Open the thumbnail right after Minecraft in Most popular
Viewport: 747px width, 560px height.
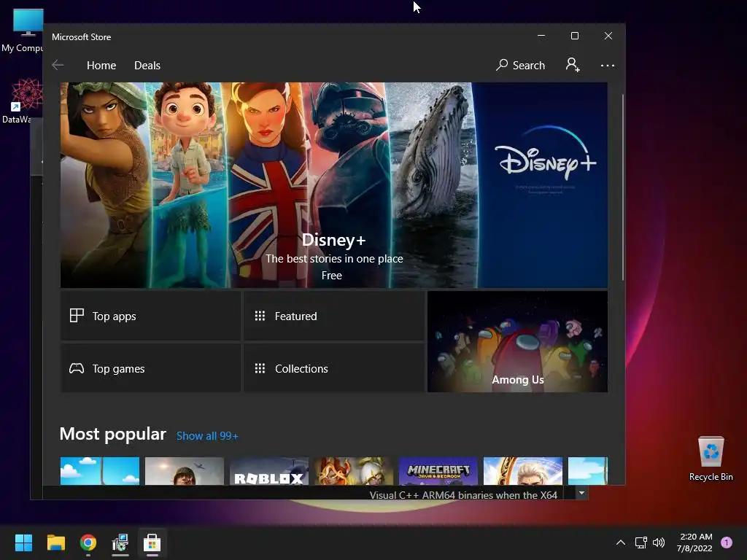point(523,471)
